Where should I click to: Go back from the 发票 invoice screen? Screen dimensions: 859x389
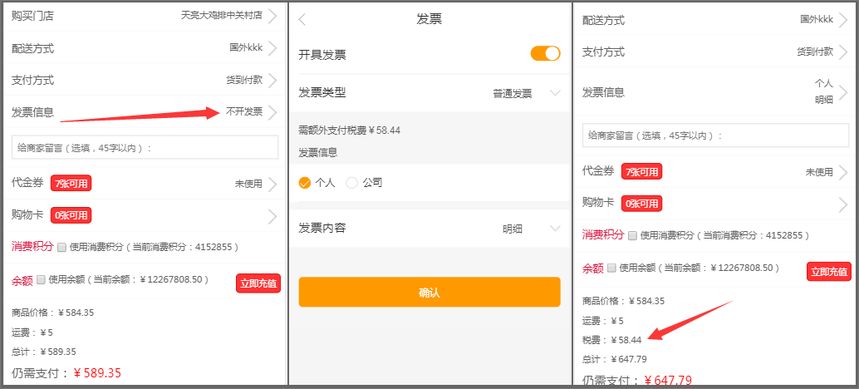[302, 20]
